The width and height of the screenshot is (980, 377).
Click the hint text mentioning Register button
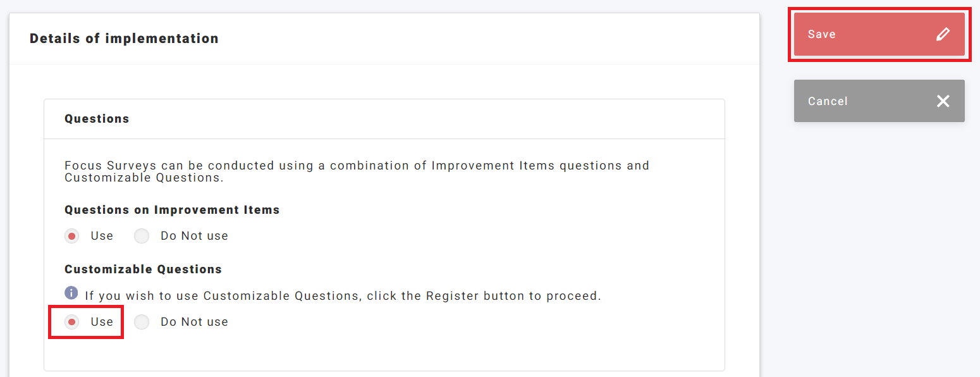click(343, 296)
